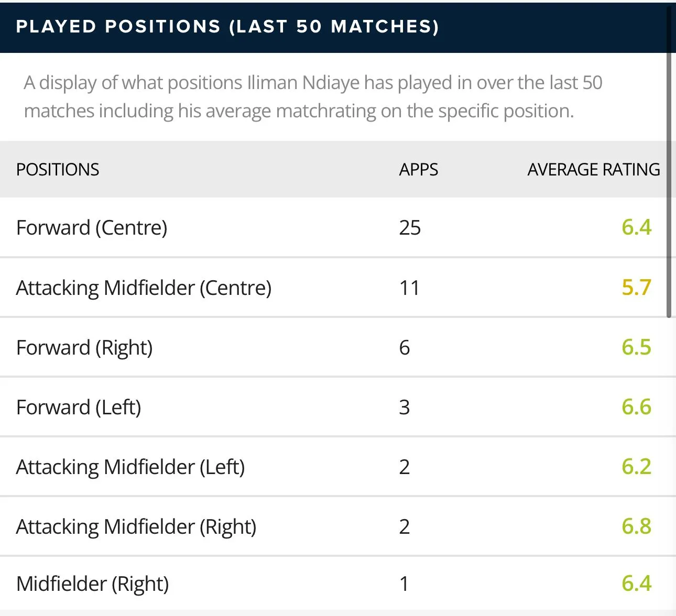The image size is (676, 616).
Task: Click the 6.4 rating for Forward (Centre)
Action: pos(636,227)
